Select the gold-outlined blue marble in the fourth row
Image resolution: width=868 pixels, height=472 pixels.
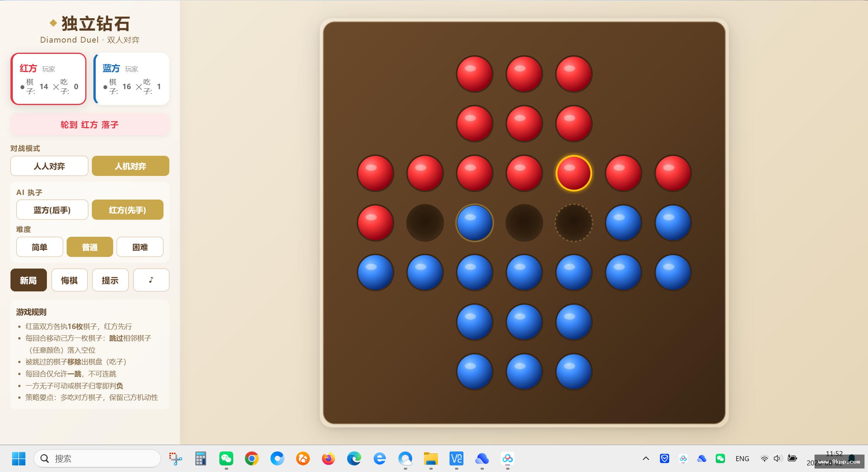(x=474, y=223)
